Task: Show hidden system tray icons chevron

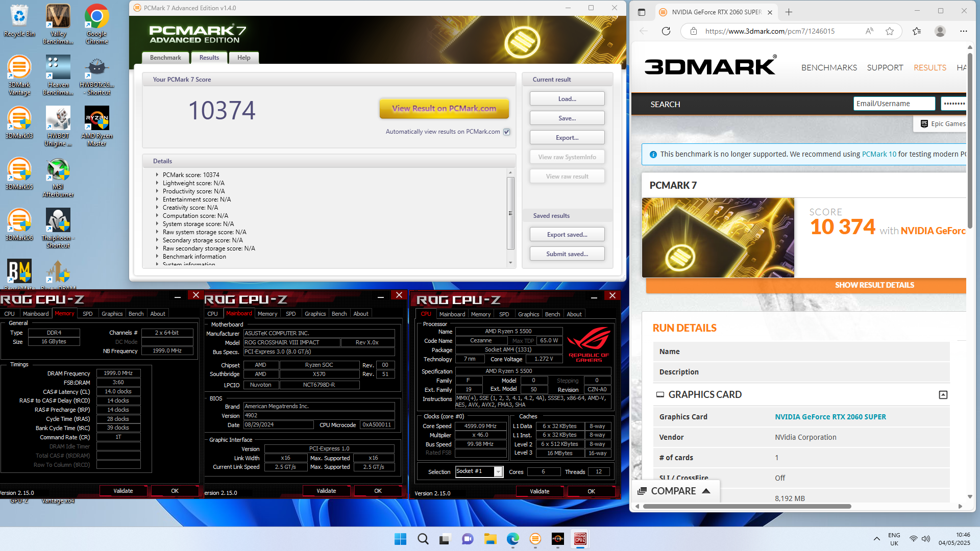Action: pyautogui.click(x=876, y=539)
